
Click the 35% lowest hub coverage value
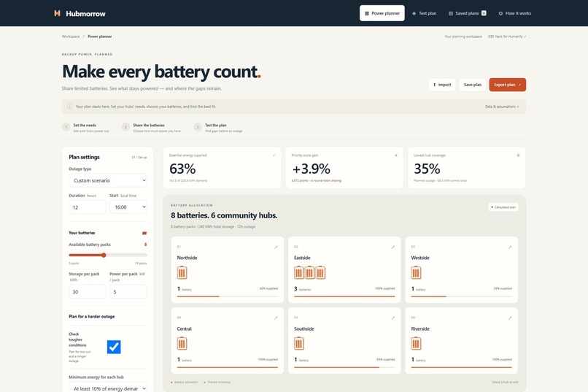pos(427,169)
